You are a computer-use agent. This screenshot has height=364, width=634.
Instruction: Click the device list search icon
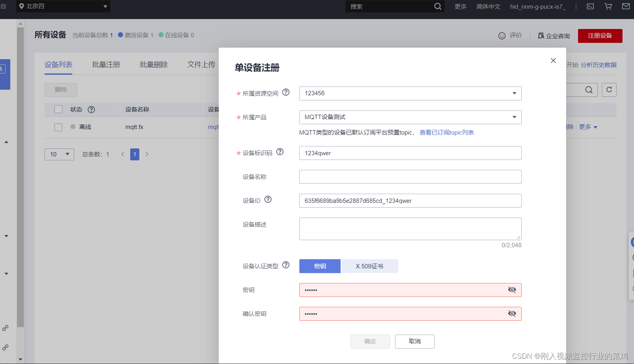(589, 90)
